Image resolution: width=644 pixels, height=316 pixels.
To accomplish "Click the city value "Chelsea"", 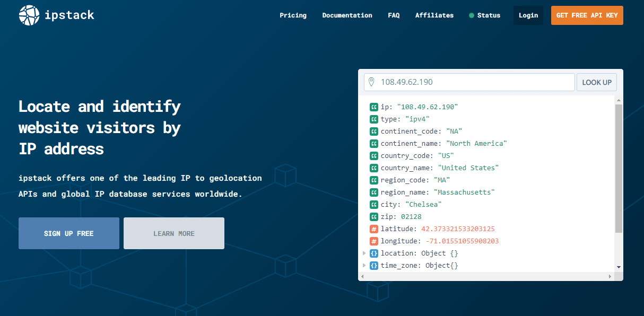I will (x=423, y=205).
